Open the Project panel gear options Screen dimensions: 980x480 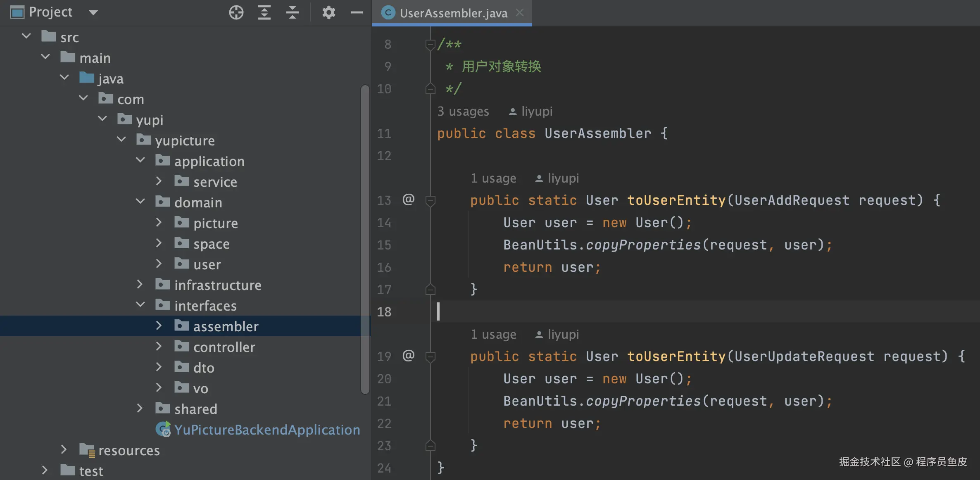pos(328,12)
